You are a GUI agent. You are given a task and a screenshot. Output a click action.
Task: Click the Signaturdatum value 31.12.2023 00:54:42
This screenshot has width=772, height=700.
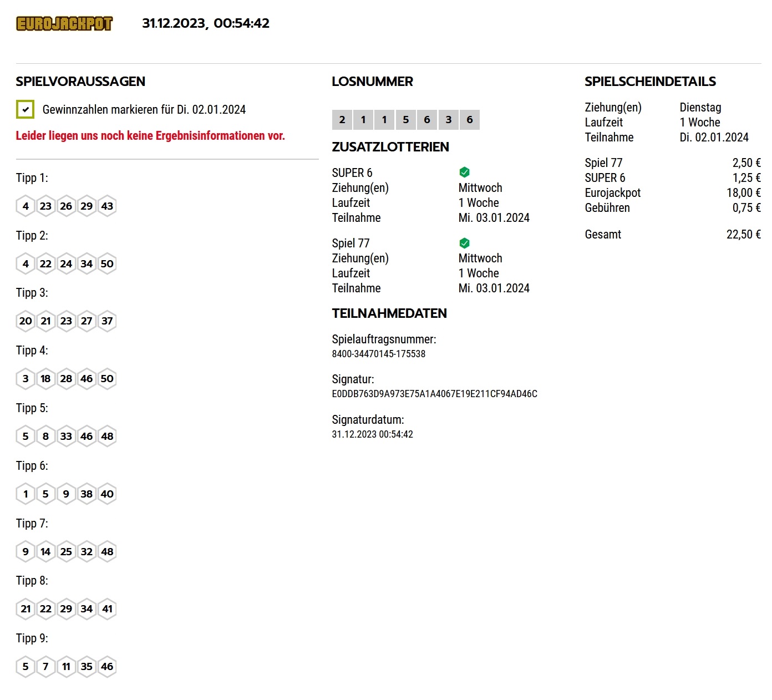coord(373,434)
